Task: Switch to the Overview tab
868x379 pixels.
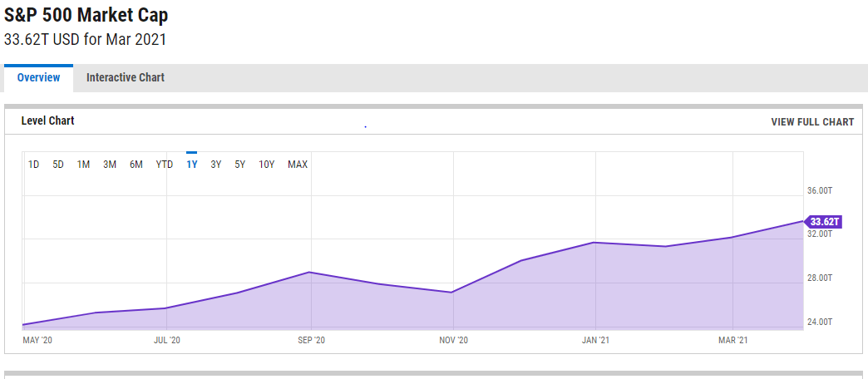Action: click(38, 77)
